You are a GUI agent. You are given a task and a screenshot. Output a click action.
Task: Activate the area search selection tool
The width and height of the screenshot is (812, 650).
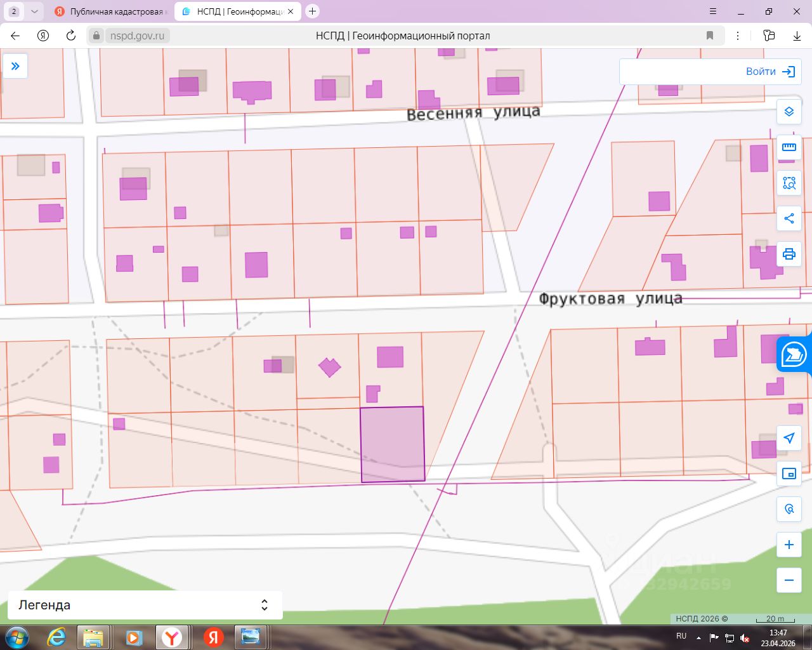coord(789,183)
